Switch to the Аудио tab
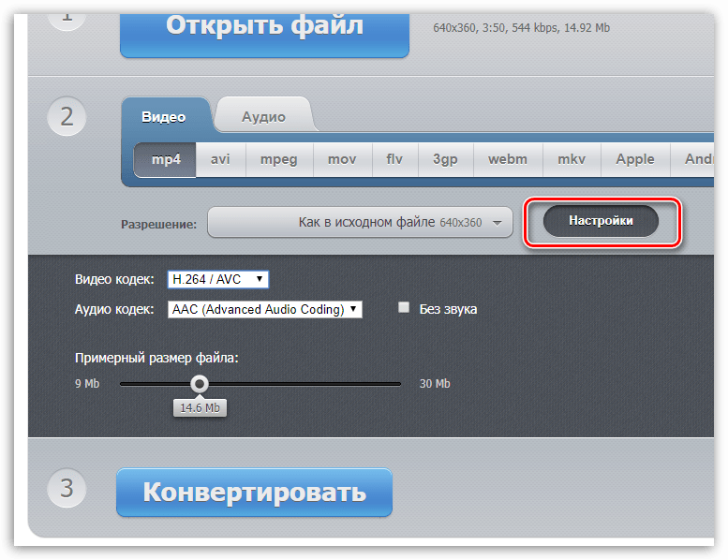 click(x=263, y=116)
